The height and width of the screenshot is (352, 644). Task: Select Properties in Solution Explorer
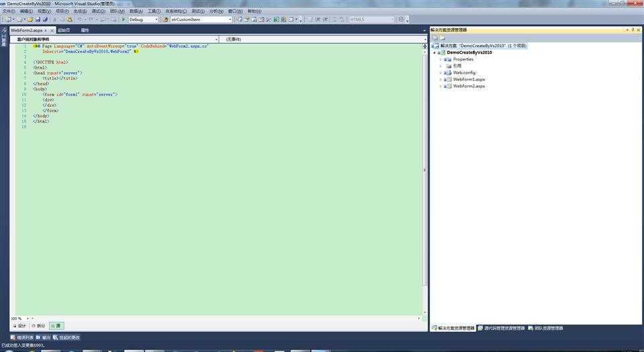coord(463,59)
